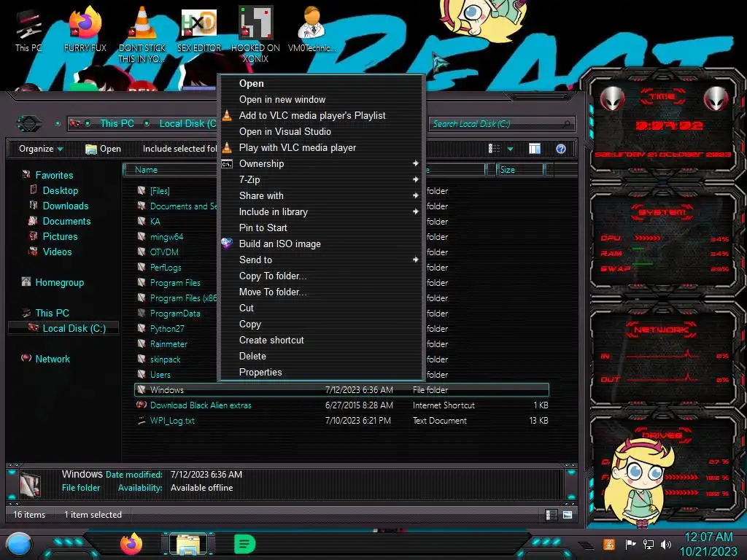The width and height of the screenshot is (747, 560).
Task: Select Delete from the context menu
Action: click(x=321, y=356)
